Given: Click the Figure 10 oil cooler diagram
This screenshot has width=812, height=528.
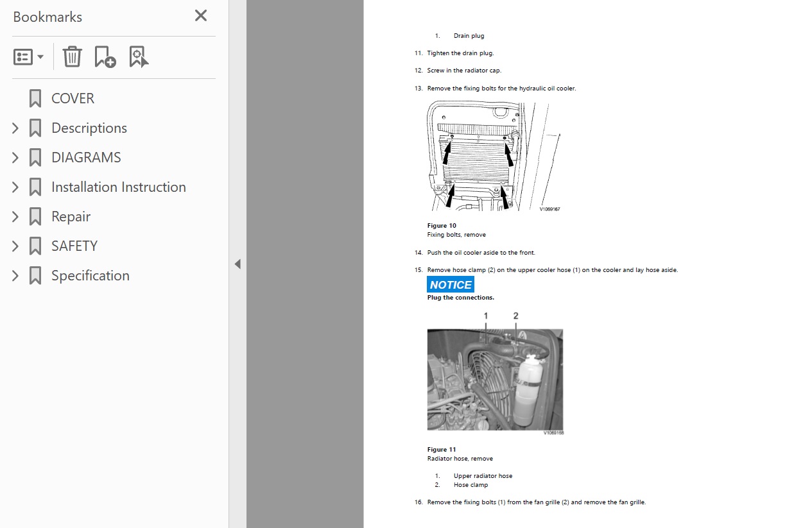Looking at the screenshot, I should tap(493, 157).
